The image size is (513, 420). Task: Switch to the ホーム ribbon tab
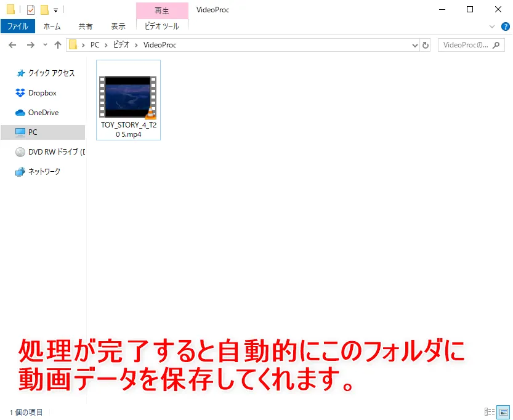coord(52,26)
